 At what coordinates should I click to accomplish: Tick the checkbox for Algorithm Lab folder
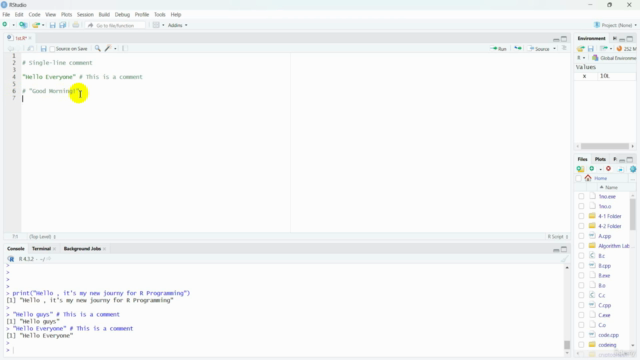[x=581, y=246]
